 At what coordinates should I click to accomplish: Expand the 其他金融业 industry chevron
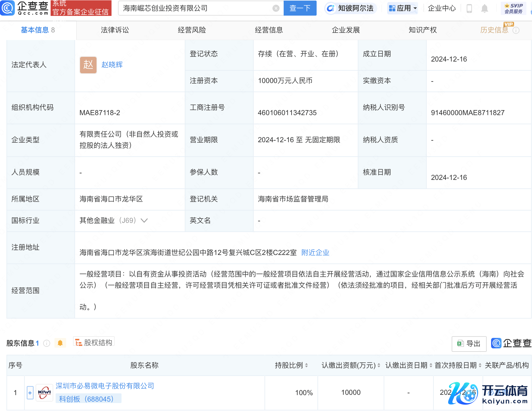tap(144, 221)
